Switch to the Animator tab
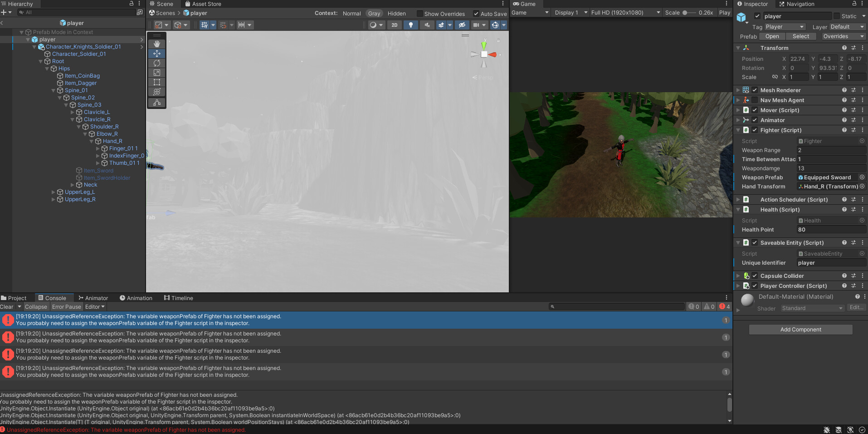Image resolution: width=868 pixels, height=434 pixels. click(93, 298)
